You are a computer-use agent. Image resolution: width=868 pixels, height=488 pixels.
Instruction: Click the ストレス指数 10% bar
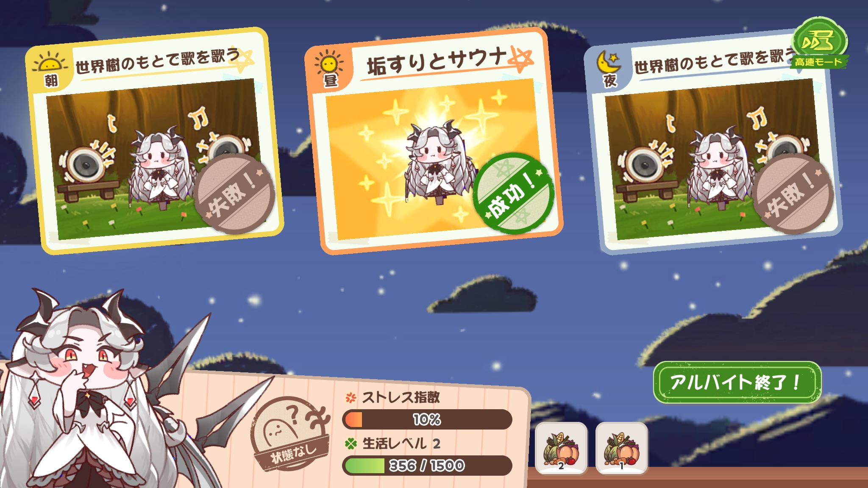(427, 419)
